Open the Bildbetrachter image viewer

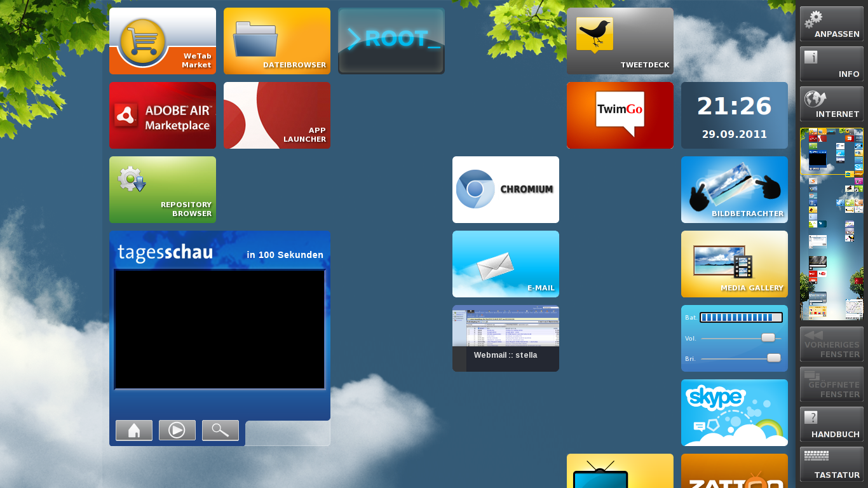click(735, 190)
